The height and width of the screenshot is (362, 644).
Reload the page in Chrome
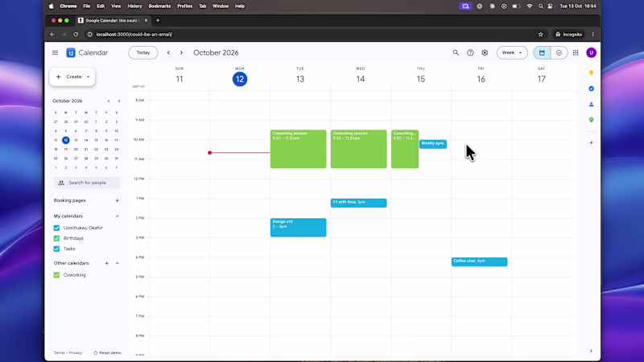(x=76, y=35)
